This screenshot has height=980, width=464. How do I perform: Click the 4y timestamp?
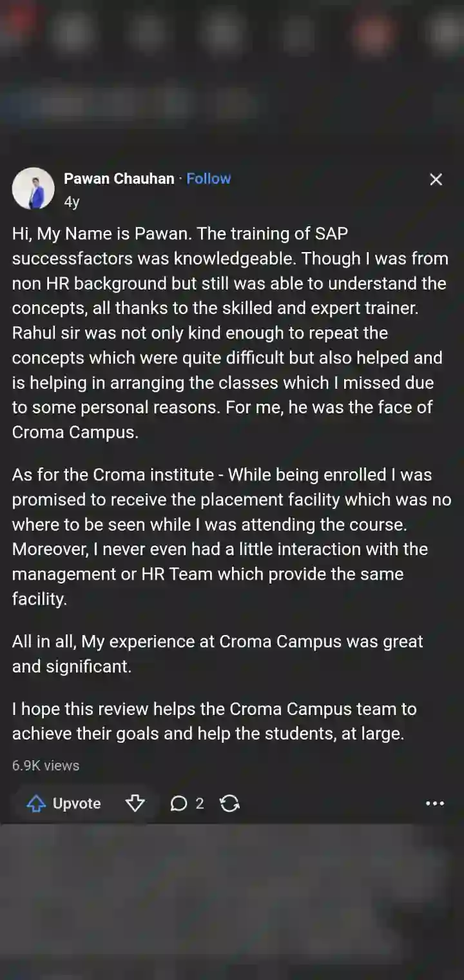pos(72,202)
